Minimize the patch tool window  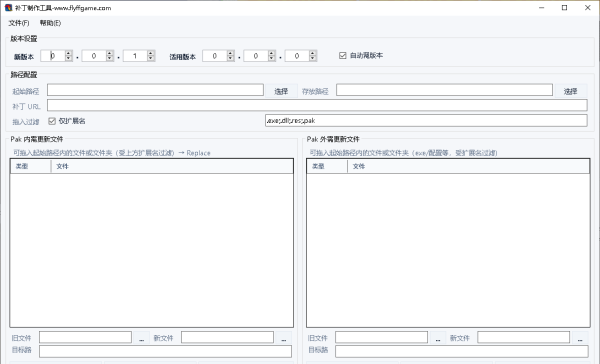click(541, 8)
